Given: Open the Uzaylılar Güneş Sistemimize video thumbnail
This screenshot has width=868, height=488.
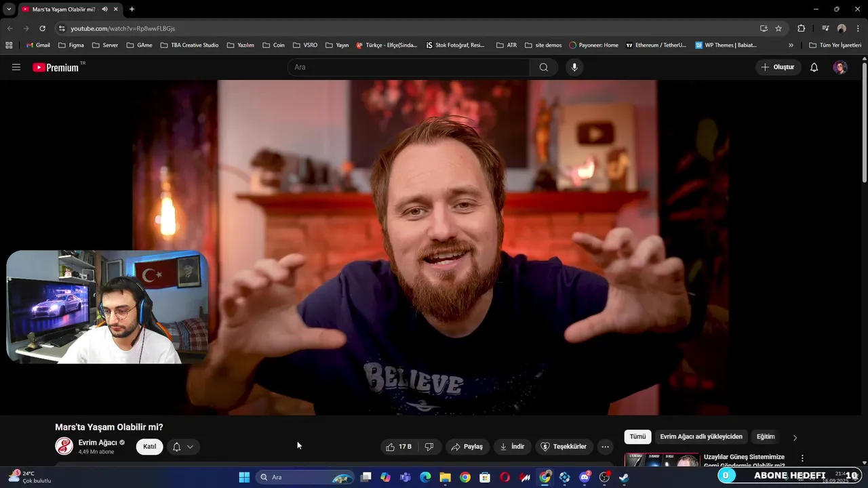Looking at the screenshot, I should coord(662,460).
